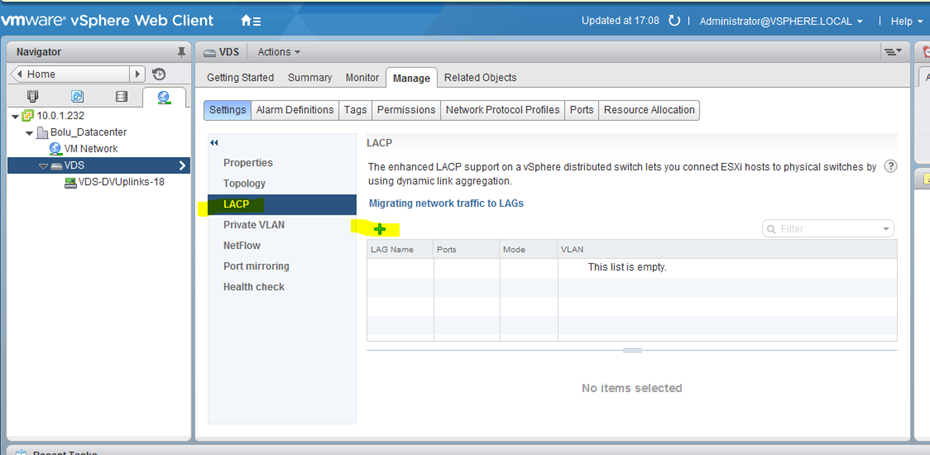
Task: Open Network Protocol Profiles sub-tab
Action: pos(503,110)
